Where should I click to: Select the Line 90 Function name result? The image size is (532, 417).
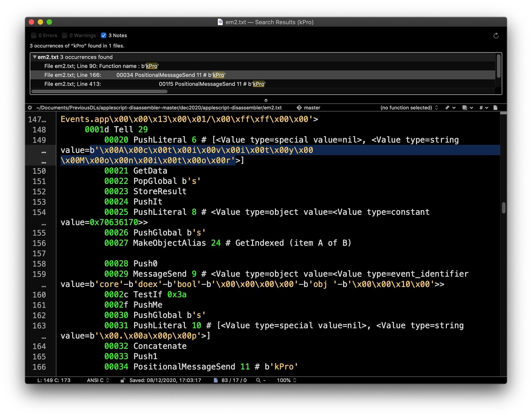101,66
